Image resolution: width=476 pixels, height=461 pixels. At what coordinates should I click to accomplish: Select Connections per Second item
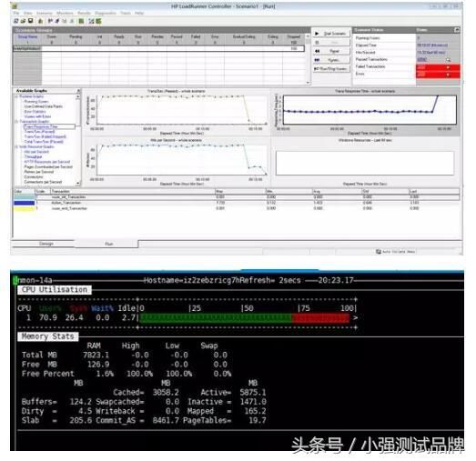43,182
